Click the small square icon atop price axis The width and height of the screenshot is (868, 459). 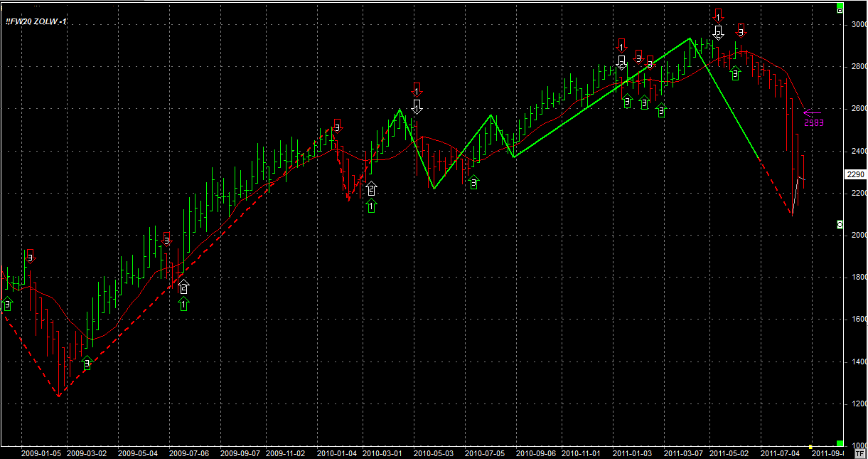pos(840,10)
